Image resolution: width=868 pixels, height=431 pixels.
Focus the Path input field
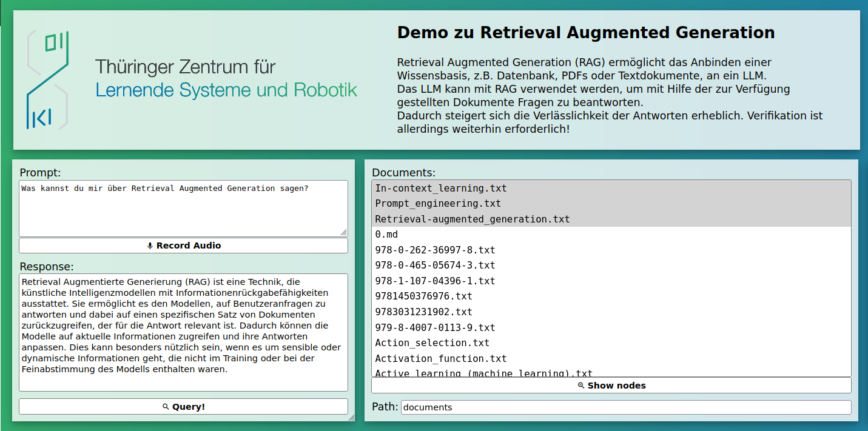[625, 407]
